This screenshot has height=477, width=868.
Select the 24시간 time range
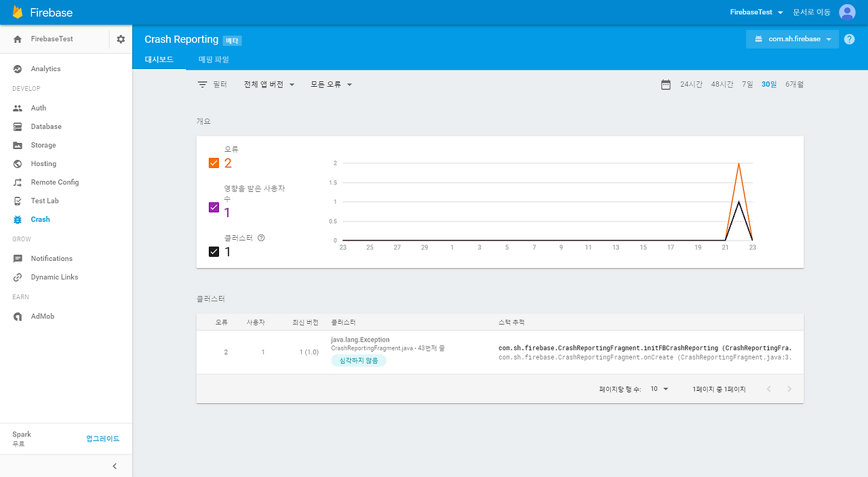691,84
